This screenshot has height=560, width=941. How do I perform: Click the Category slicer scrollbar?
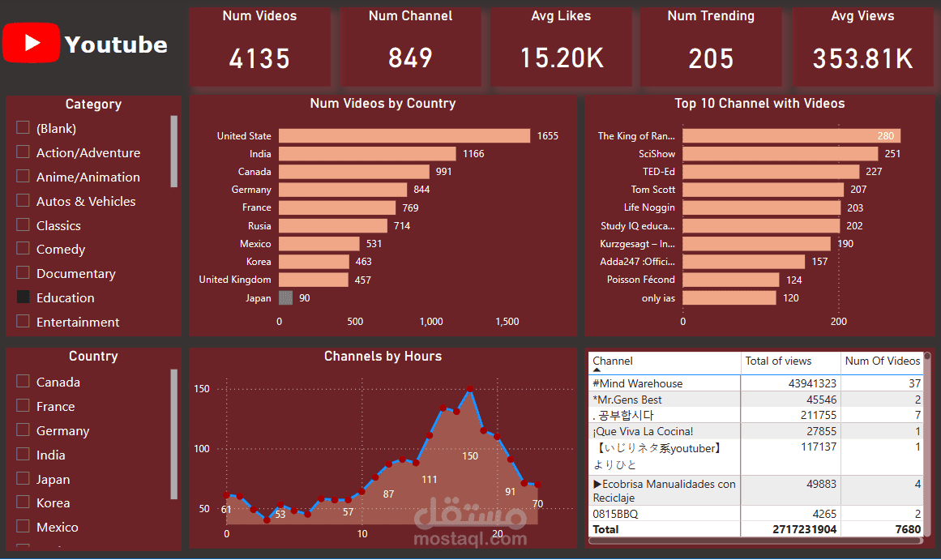[x=174, y=152]
